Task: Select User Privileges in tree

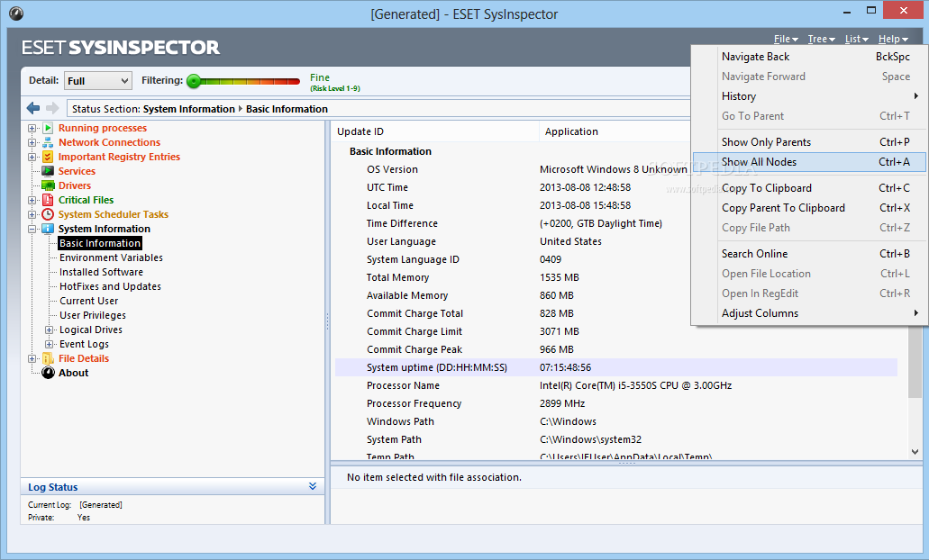Action: point(93,315)
